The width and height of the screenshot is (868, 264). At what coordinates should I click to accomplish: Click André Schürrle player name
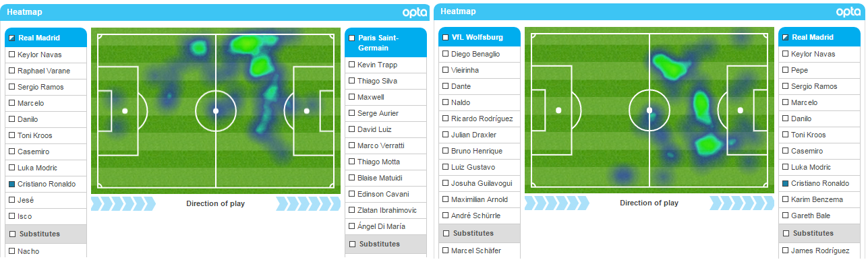[x=476, y=216]
